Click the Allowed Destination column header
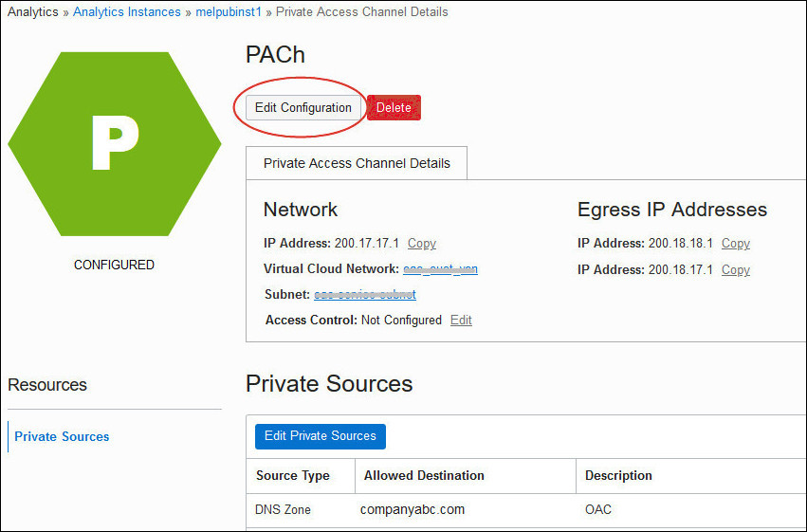807x532 pixels. coord(424,476)
